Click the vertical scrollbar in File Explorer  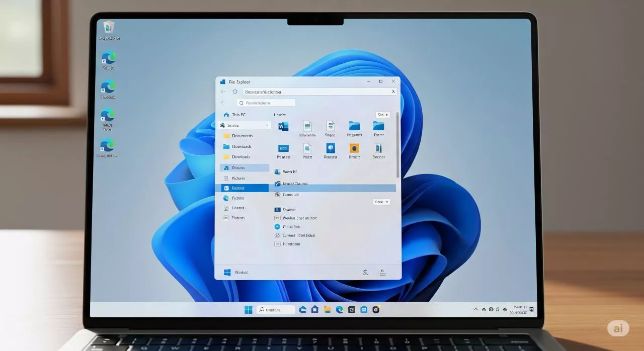point(397,146)
